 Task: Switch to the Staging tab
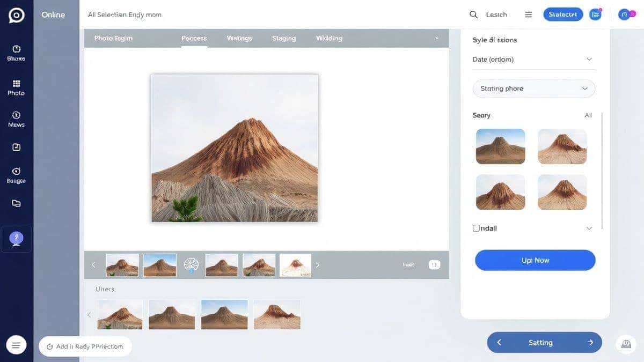[x=284, y=38]
